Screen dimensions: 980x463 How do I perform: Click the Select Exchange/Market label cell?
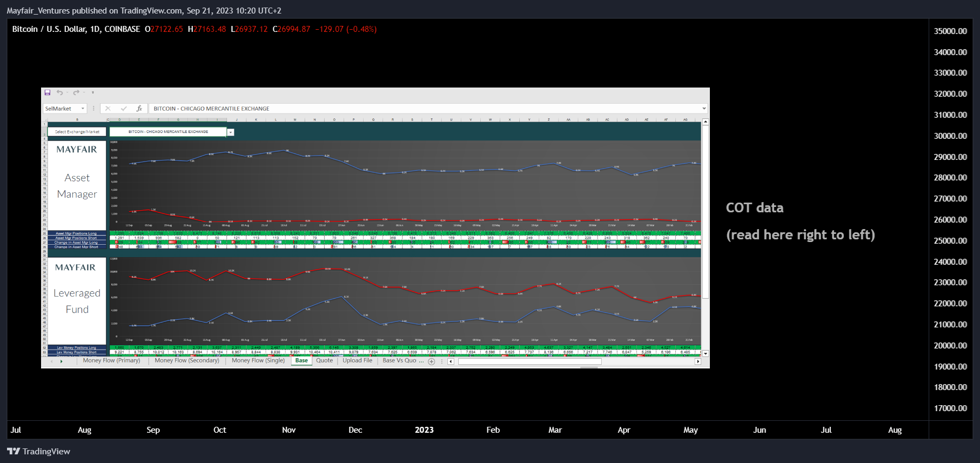coord(77,132)
